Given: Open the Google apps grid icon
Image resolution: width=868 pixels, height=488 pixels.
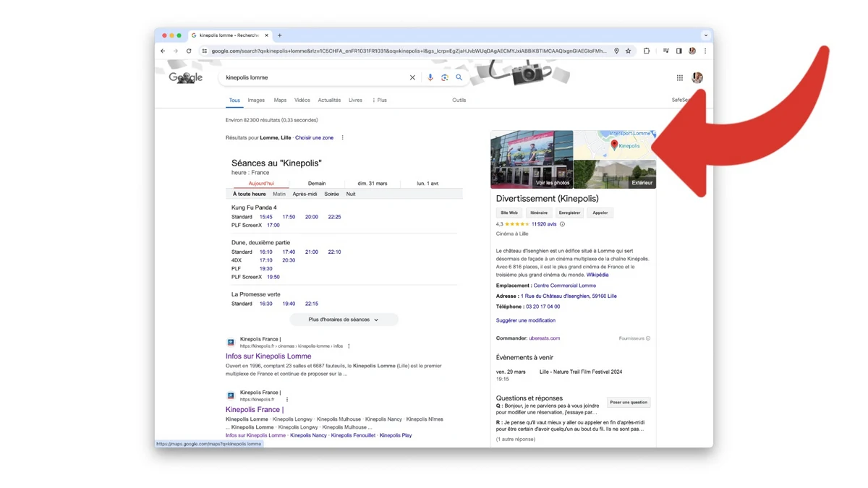Looking at the screenshot, I should (x=680, y=77).
